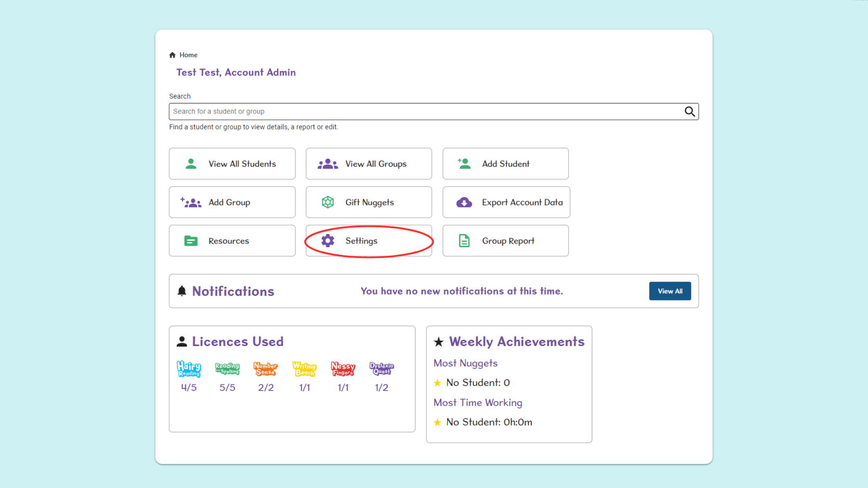Open View All Students
Screen dimensions: 868x488
coord(232,163)
